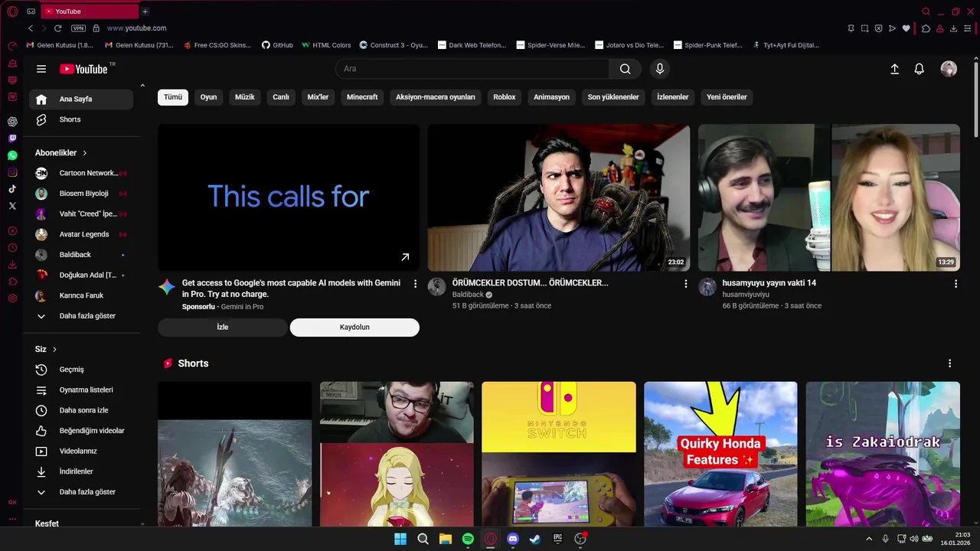Open ChatGPT in the Opera sidebar
This screenshot has height=551, width=980.
[x=12, y=122]
